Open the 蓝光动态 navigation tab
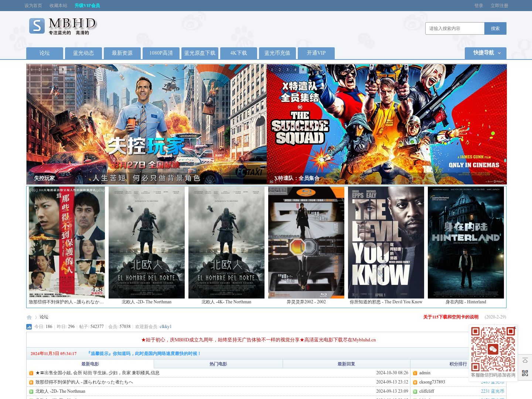The height and width of the screenshot is (399, 532). (x=83, y=53)
